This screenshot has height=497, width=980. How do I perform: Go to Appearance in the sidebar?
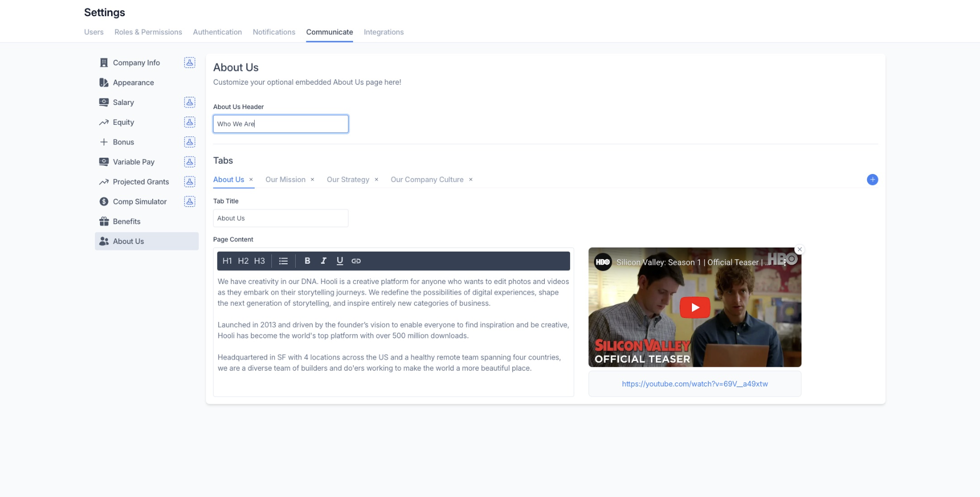click(x=133, y=83)
